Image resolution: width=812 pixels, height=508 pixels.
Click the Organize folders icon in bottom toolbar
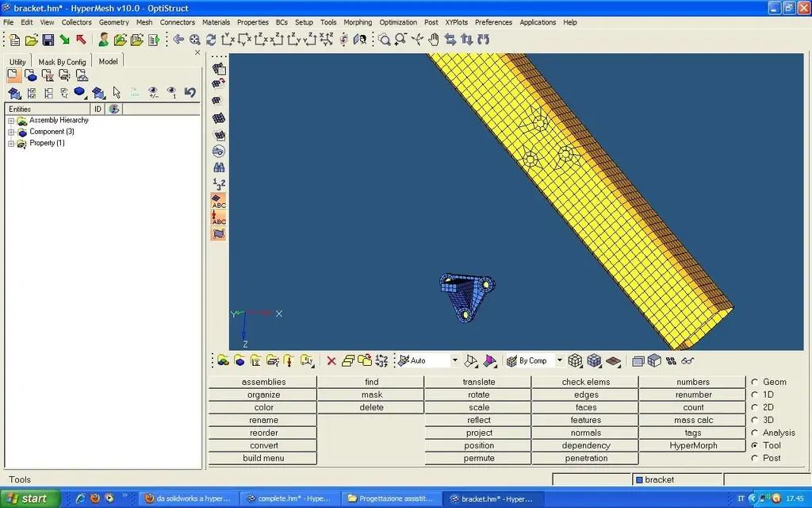coord(365,361)
